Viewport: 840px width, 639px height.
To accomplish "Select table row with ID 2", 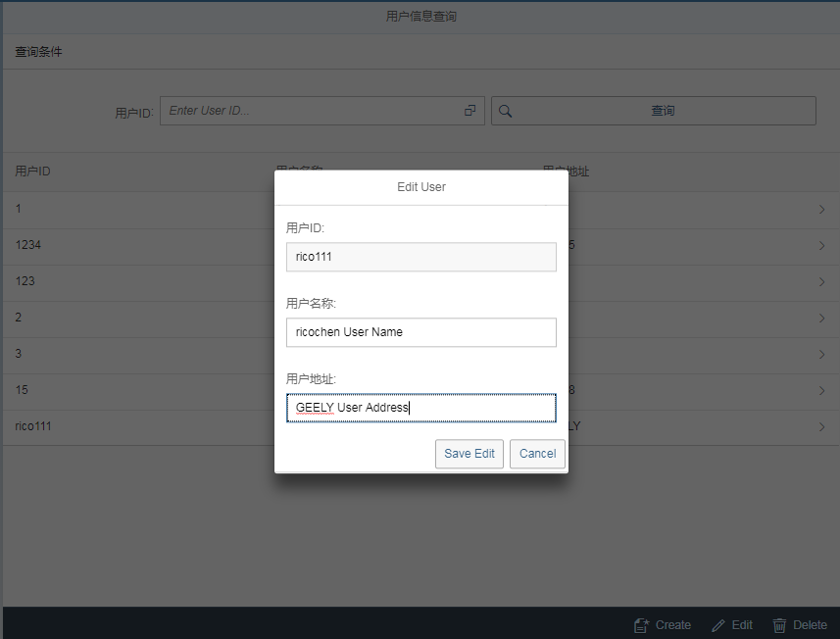I will 421,319.
